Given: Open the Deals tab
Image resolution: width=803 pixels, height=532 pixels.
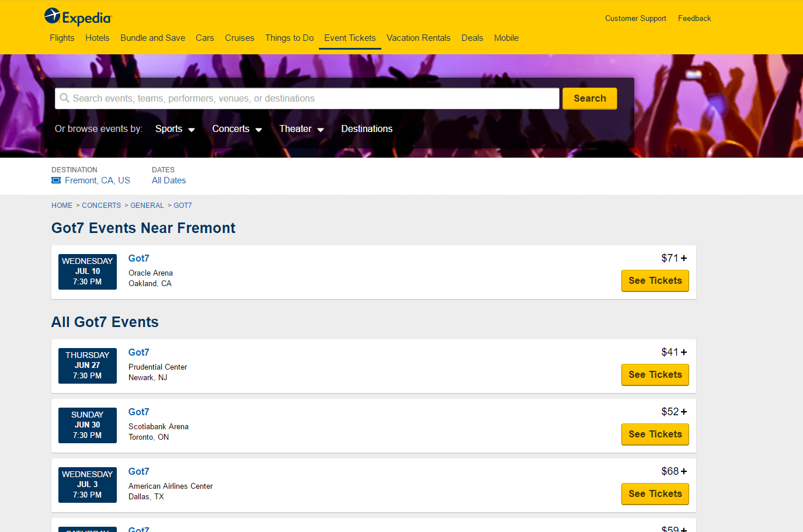Looking at the screenshot, I should click(x=472, y=38).
